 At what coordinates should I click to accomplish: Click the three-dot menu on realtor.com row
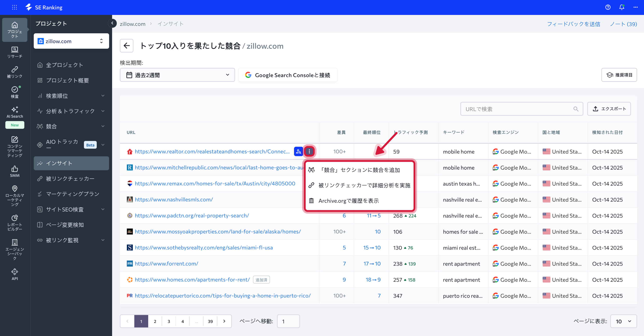(x=309, y=151)
